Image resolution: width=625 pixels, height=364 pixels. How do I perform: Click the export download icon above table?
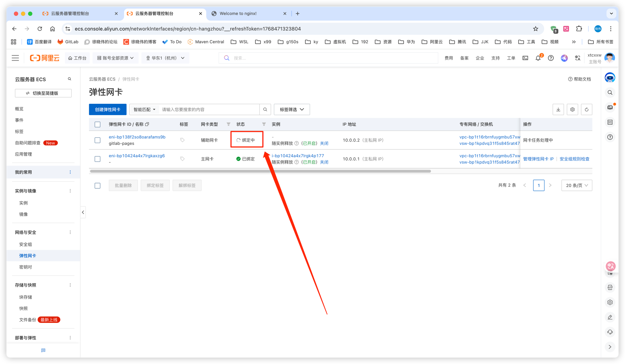point(558,109)
